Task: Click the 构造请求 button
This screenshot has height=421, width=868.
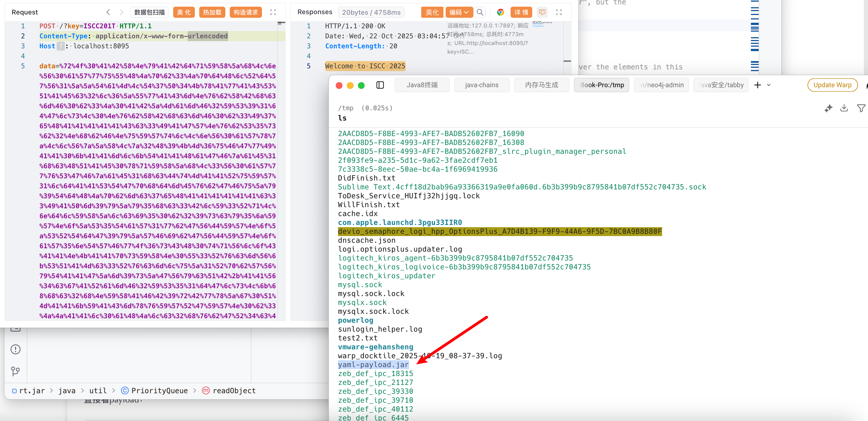Action: tap(246, 12)
